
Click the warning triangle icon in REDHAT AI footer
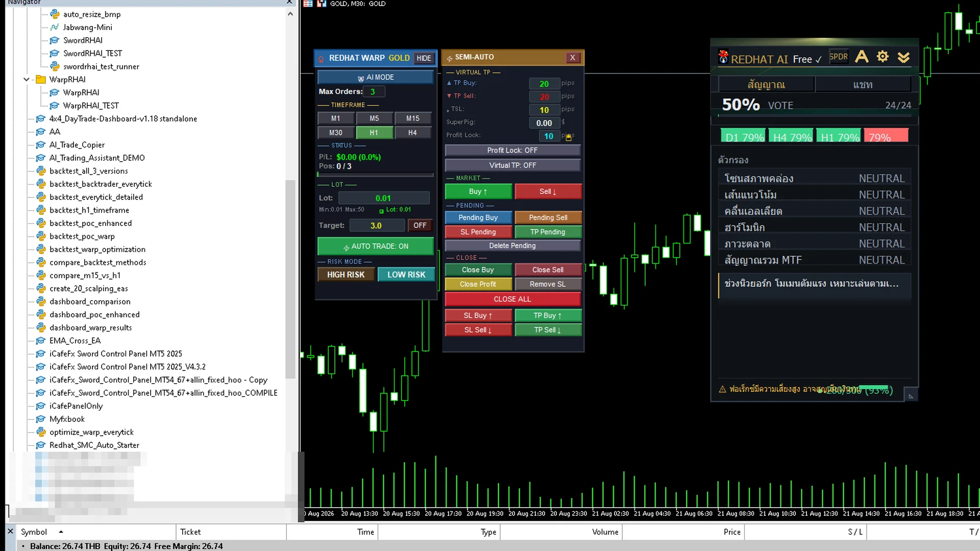pos(722,389)
